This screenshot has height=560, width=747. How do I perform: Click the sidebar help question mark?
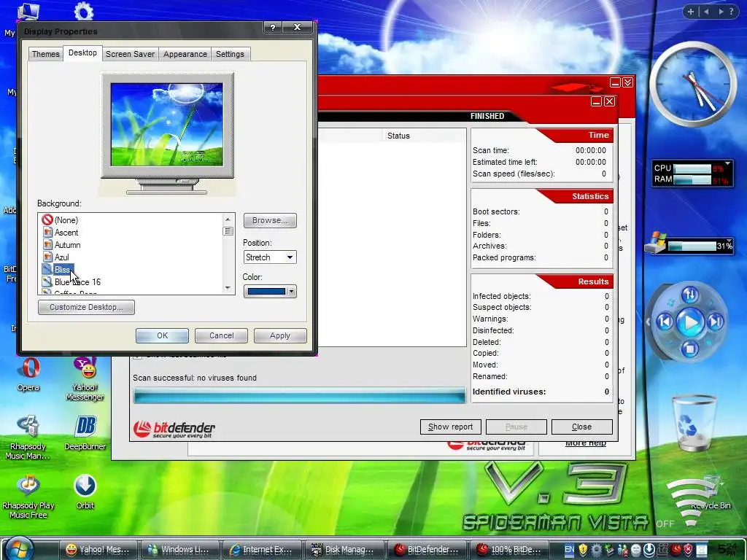[x=732, y=12]
